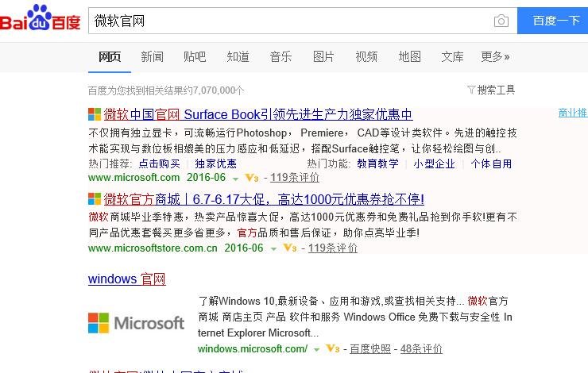The height and width of the screenshot is (373, 588).
Task: Click the Baidu logo
Action: 41,19
